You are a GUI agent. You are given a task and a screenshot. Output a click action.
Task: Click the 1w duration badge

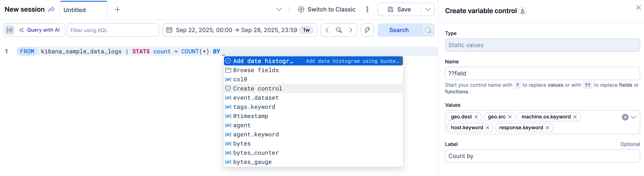coord(306,30)
